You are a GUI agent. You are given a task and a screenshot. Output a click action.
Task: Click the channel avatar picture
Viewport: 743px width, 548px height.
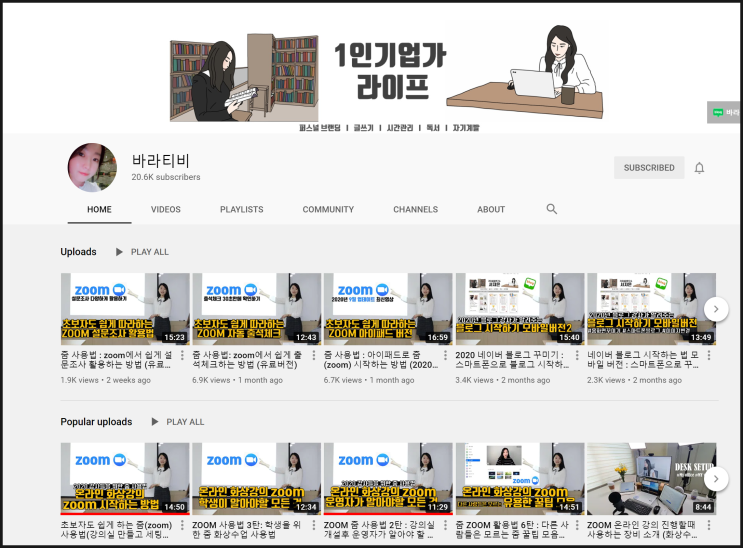pos(92,167)
